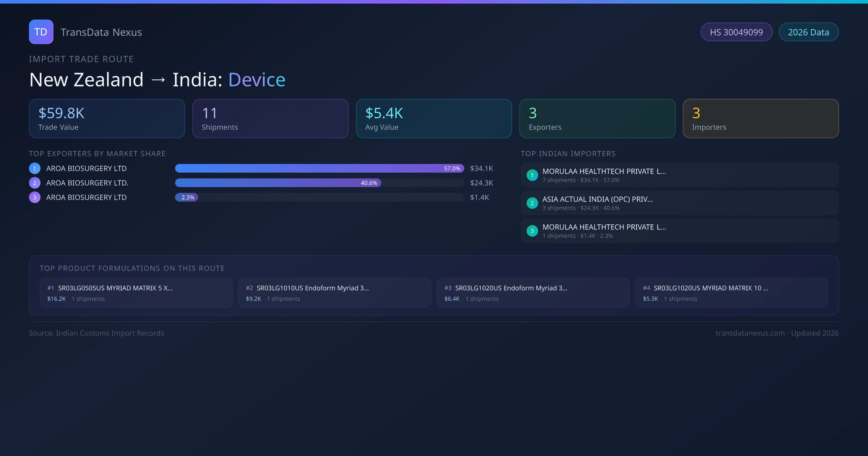
Task: Click transdatanexus.com footer link
Action: coord(750,333)
